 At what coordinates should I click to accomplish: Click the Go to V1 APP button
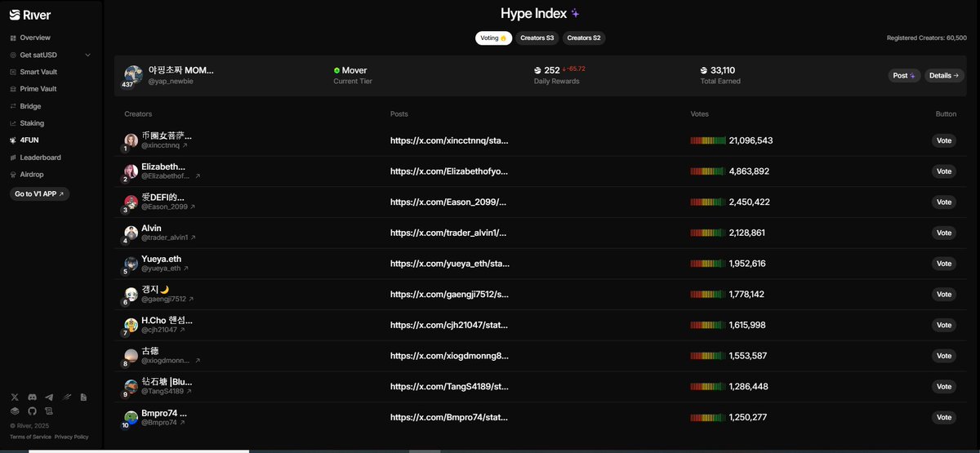[x=39, y=194]
